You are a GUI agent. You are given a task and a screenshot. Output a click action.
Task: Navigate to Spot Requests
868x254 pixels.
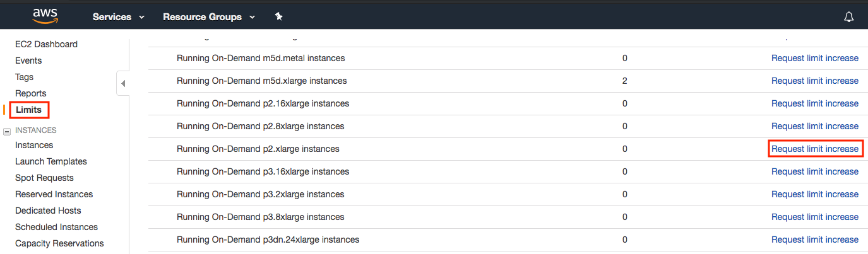(44, 178)
